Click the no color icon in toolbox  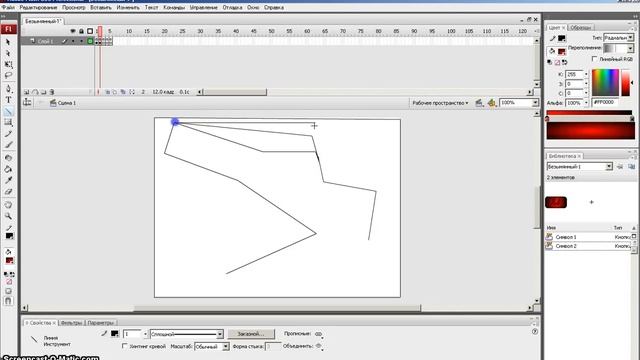click(9, 282)
